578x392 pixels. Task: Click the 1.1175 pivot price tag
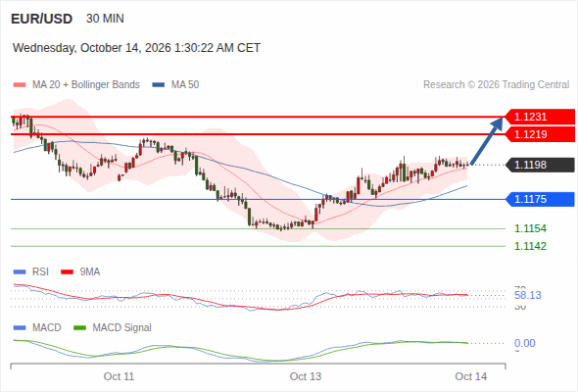(x=540, y=199)
